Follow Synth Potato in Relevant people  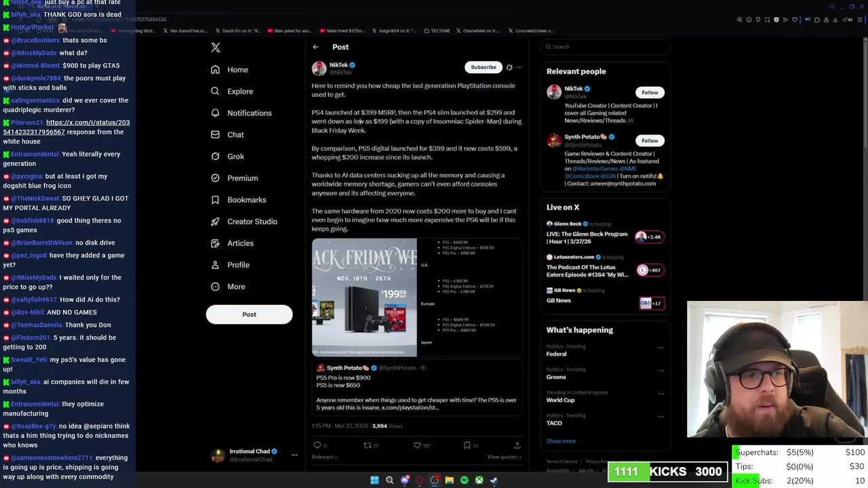pyautogui.click(x=650, y=140)
